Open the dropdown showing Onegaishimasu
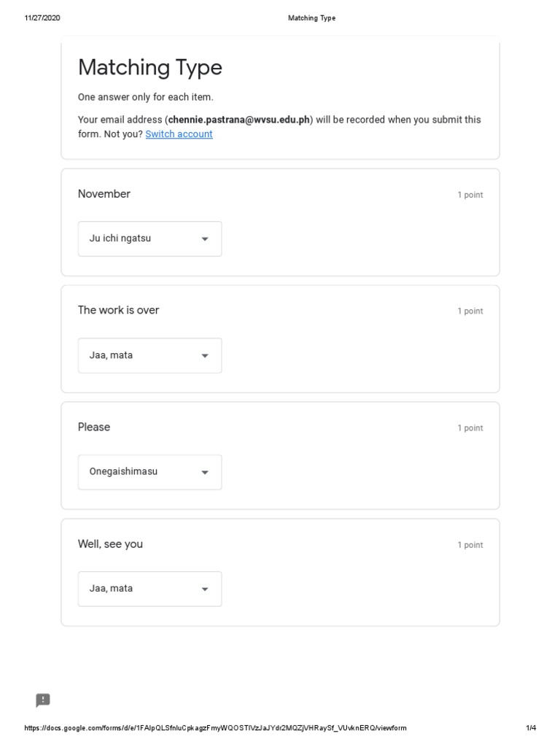The height and width of the screenshot is (747, 560). 149,472
